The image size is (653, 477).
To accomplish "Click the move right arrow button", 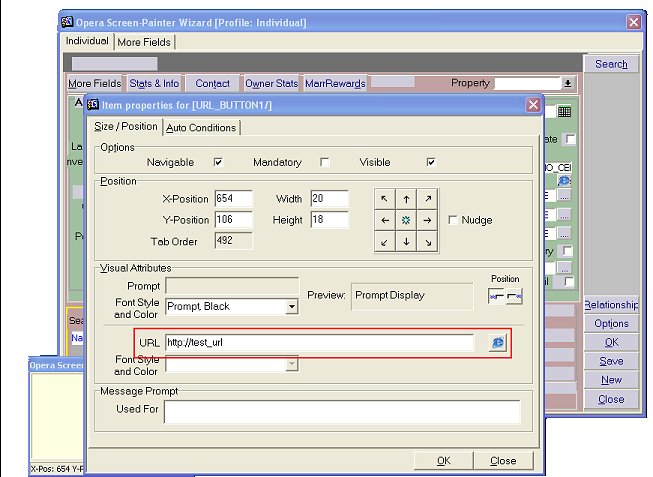I will (x=427, y=220).
